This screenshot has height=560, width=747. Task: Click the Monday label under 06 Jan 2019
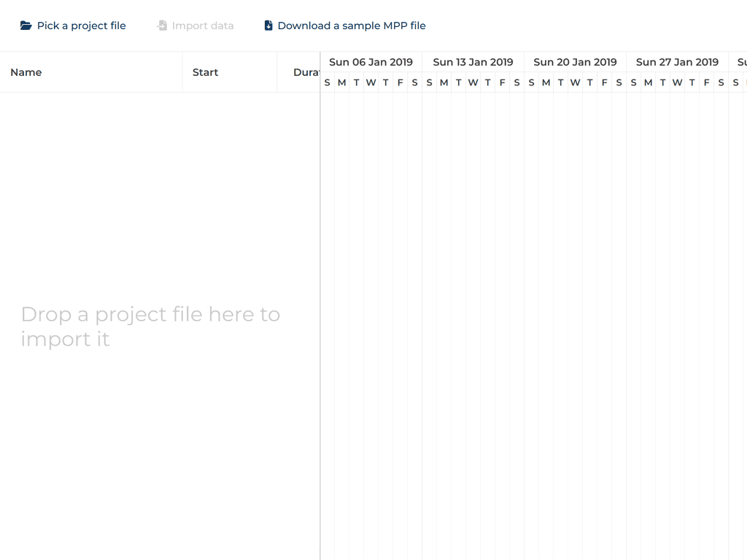[x=341, y=82]
